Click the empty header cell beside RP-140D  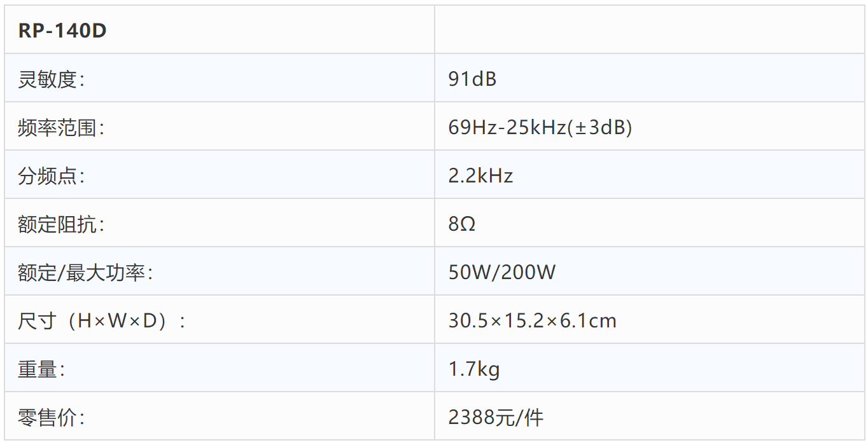pyautogui.click(x=649, y=30)
